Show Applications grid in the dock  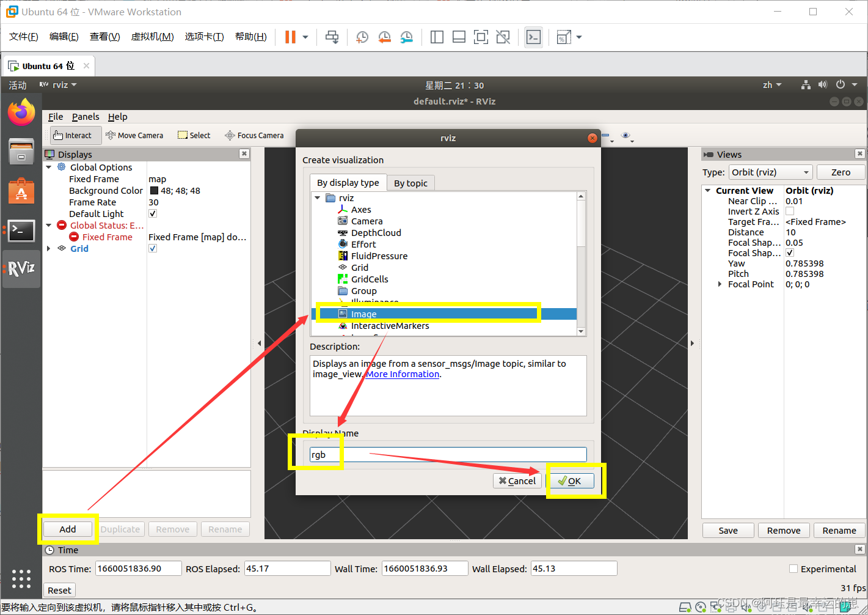coord(21,578)
